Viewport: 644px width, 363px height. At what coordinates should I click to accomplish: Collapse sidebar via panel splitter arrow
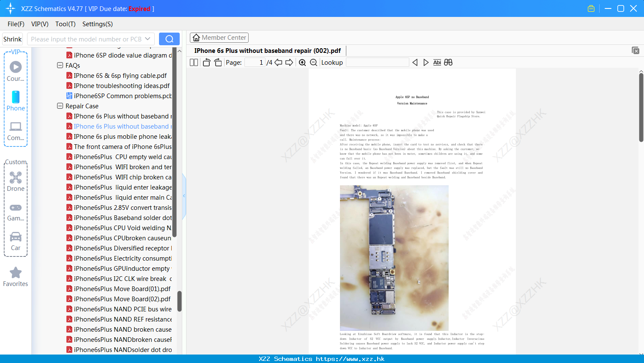click(x=184, y=196)
